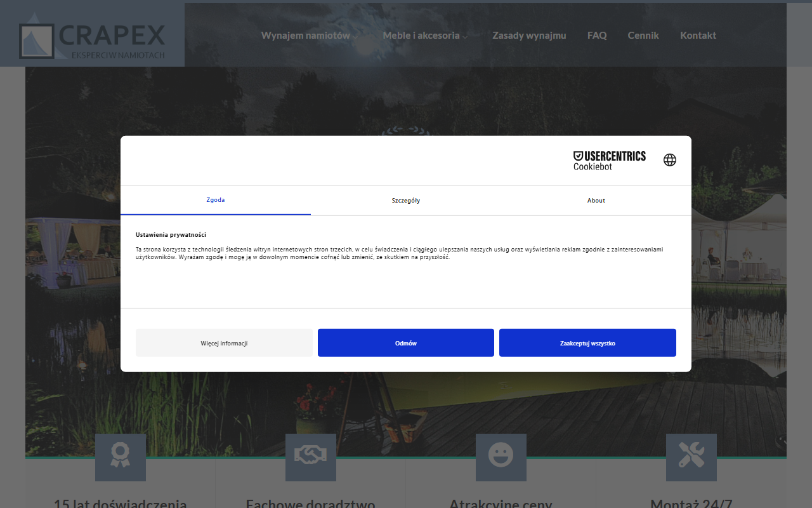Open the About tab
Image resolution: width=812 pixels, height=508 pixels.
coord(596,201)
